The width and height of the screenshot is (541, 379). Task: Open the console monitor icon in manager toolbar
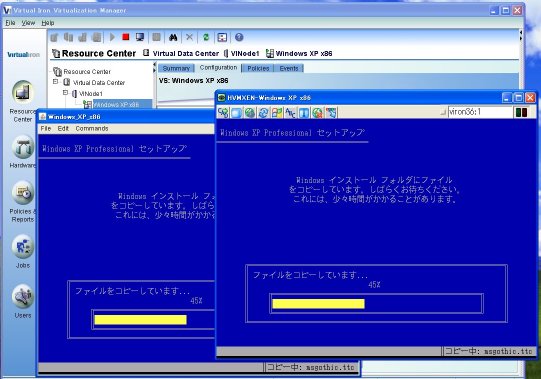point(140,37)
